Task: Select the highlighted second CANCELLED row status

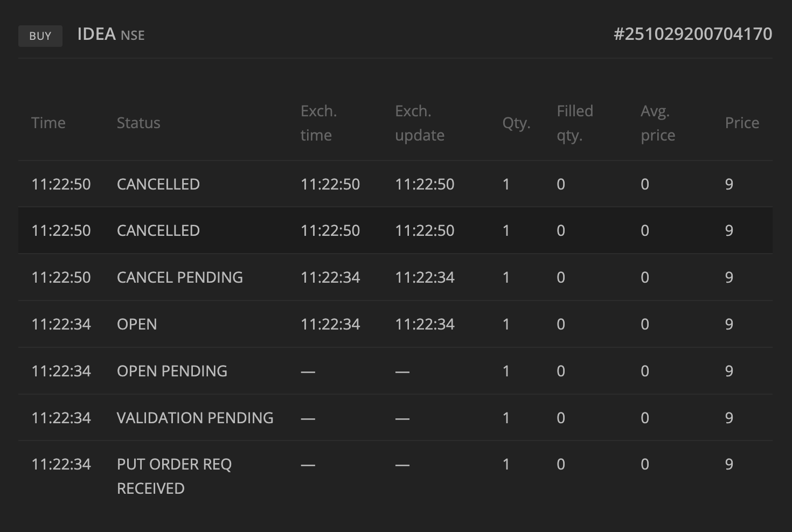Action: (x=158, y=230)
